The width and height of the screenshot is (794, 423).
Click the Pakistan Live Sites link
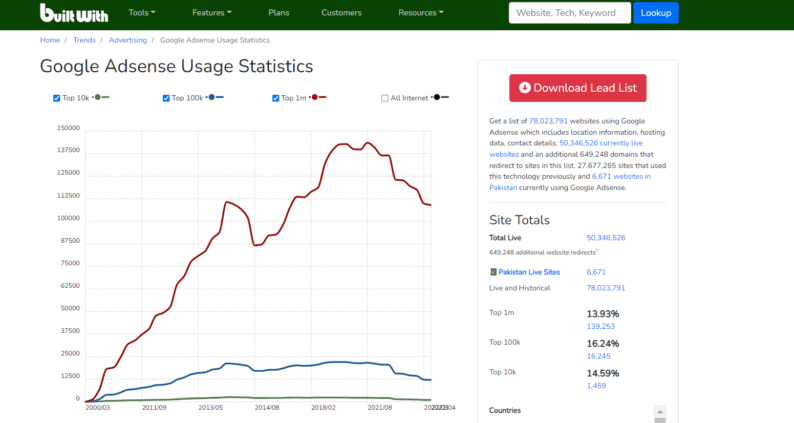(529, 272)
